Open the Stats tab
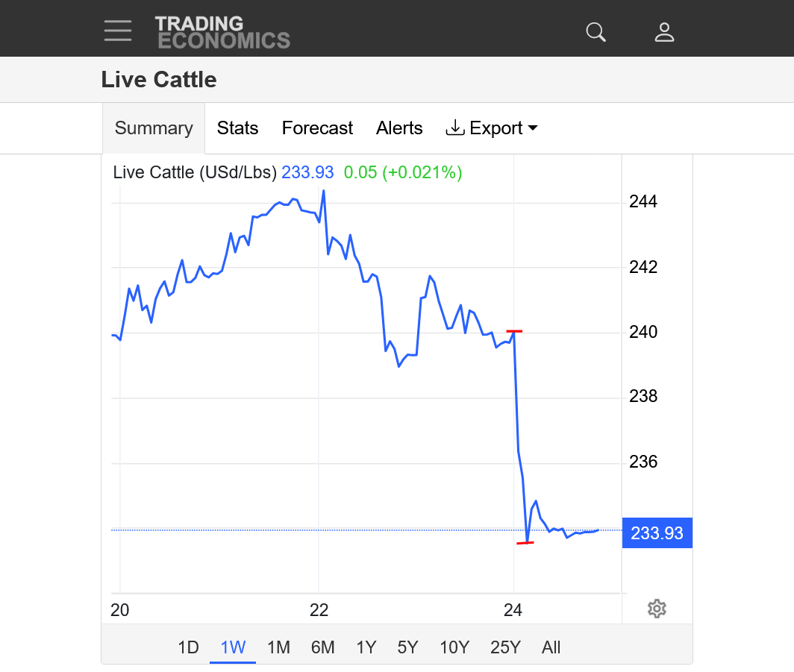 (237, 128)
